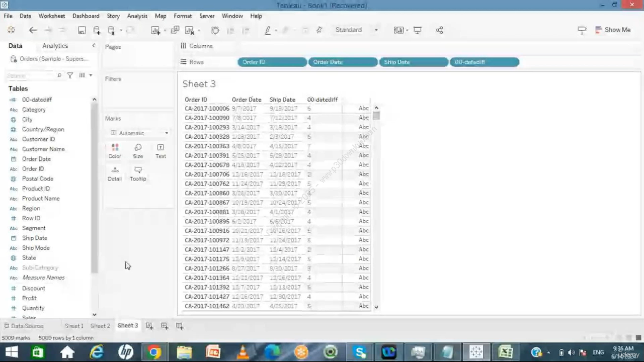Click the Swap Rows and Columns icon

[x=215, y=30]
